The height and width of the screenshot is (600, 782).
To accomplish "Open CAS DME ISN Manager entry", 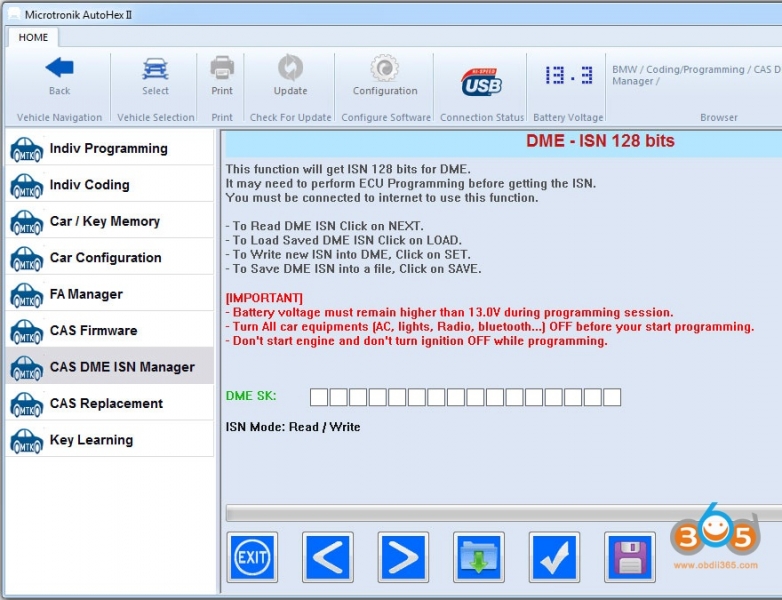I will (x=109, y=367).
